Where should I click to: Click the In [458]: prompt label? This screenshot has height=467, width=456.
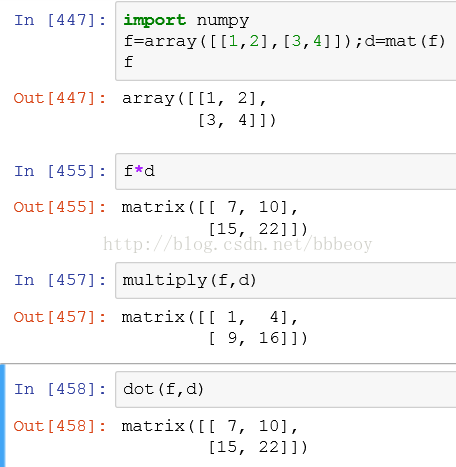(x=60, y=389)
